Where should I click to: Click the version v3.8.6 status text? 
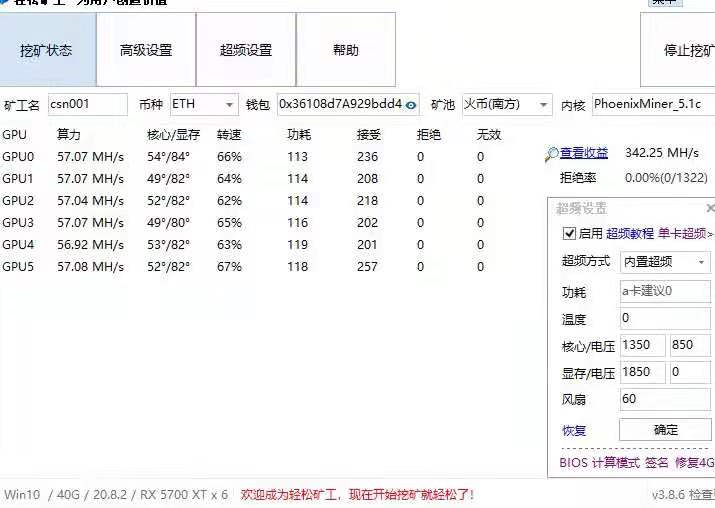(x=683, y=495)
